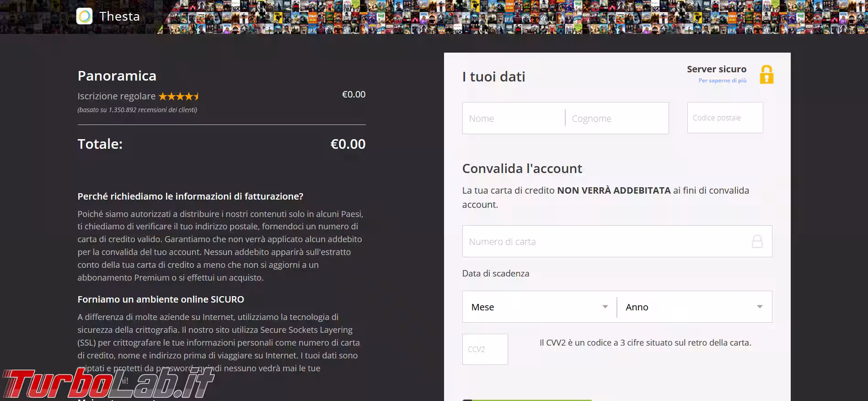Screen dimensions: 868x401
Task: Click the Totale €0.00 amount
Action: (x=348, y=144)
